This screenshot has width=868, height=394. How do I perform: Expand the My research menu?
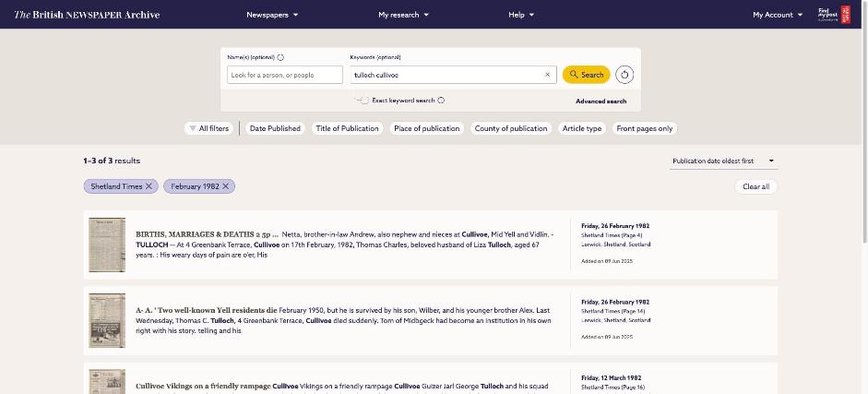pyautogui.click(x=403, y=15)
